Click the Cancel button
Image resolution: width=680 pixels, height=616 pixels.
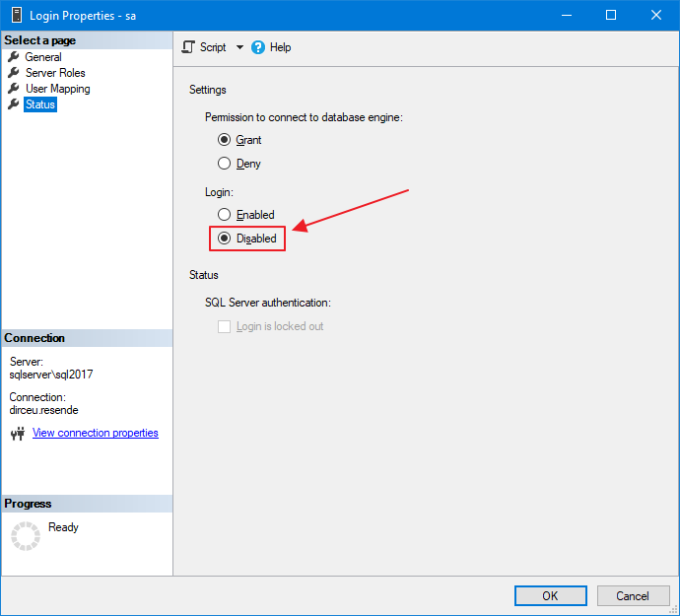(633, 595)
